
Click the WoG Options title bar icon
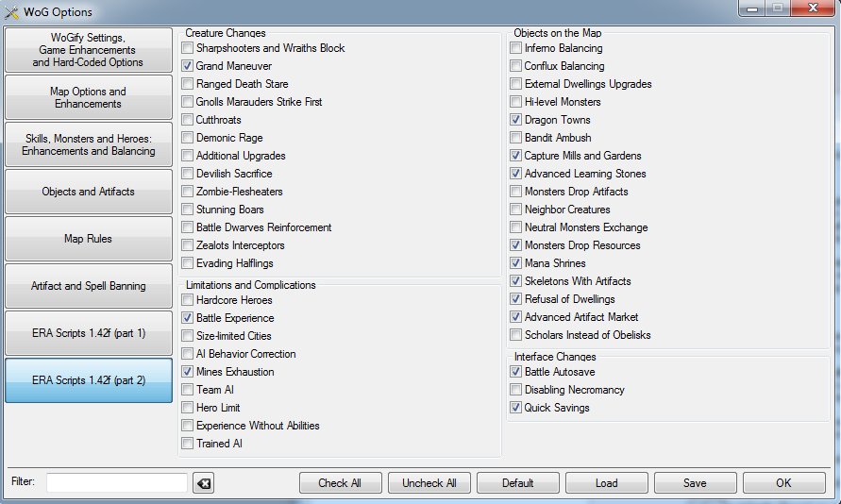[x=11, y=11]
